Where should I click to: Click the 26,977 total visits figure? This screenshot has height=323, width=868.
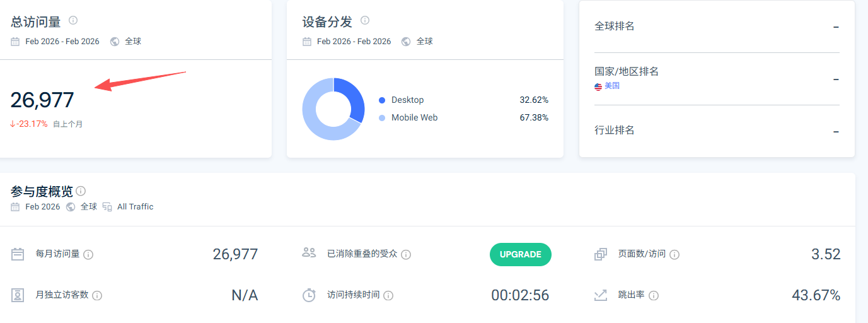pyautogui.click(x=42, y=100)
